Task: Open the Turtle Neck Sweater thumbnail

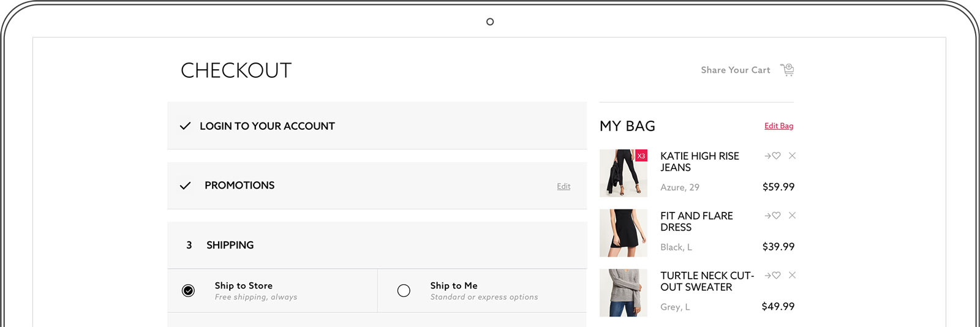Action: tap(624, 293)
